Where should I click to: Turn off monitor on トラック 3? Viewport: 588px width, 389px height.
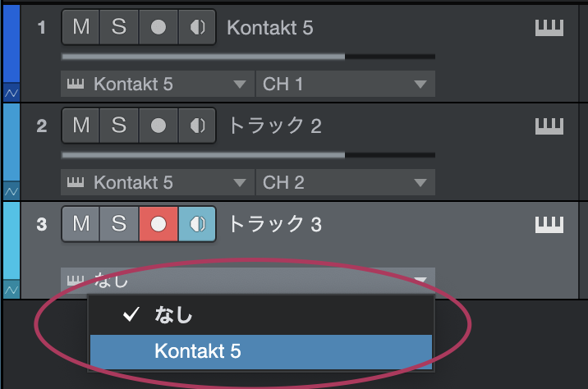(x=197, y=223)
